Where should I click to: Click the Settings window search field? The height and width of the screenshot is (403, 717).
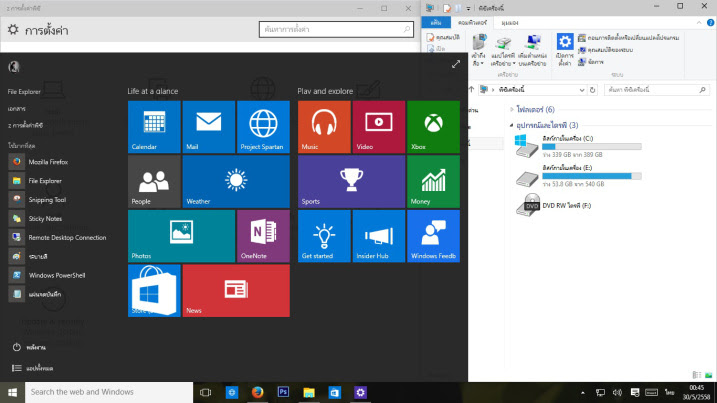(x=336, y=29)
